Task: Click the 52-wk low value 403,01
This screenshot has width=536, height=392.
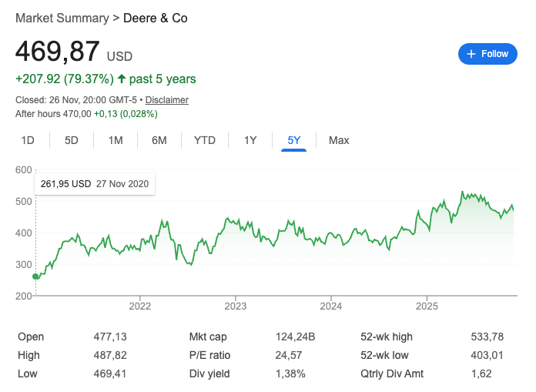Action: (x=487, y=355)
